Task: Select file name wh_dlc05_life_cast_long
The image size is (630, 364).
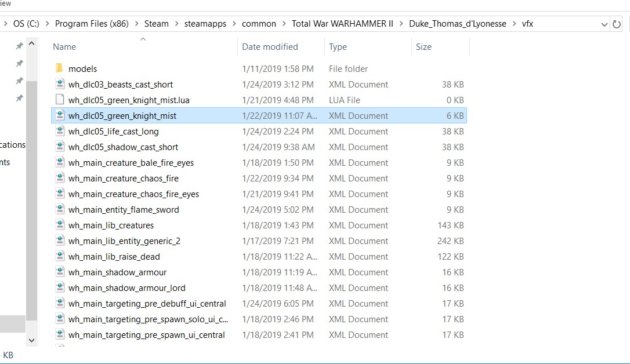Action: pos(113,131)
